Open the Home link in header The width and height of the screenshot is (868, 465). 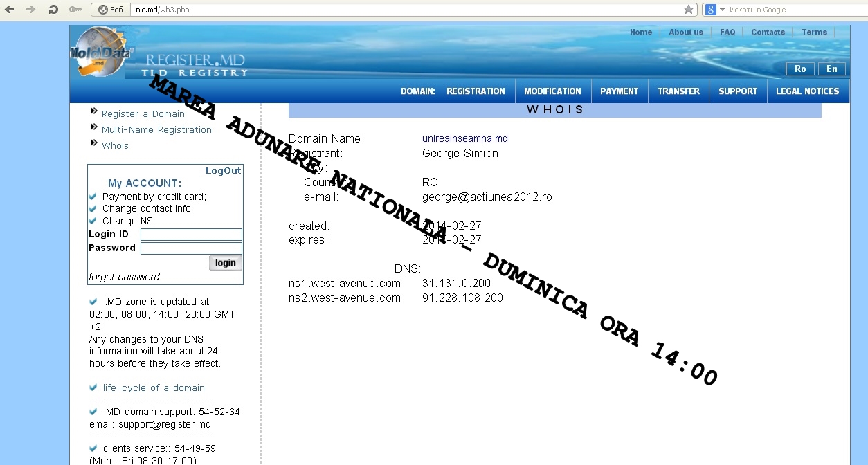pos(641,33)
